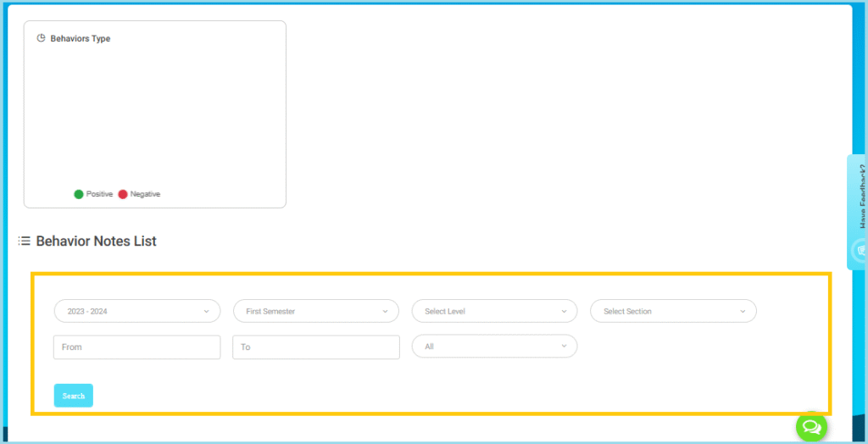
Task: Open the All filter dropdown
Action: point(494,346)
